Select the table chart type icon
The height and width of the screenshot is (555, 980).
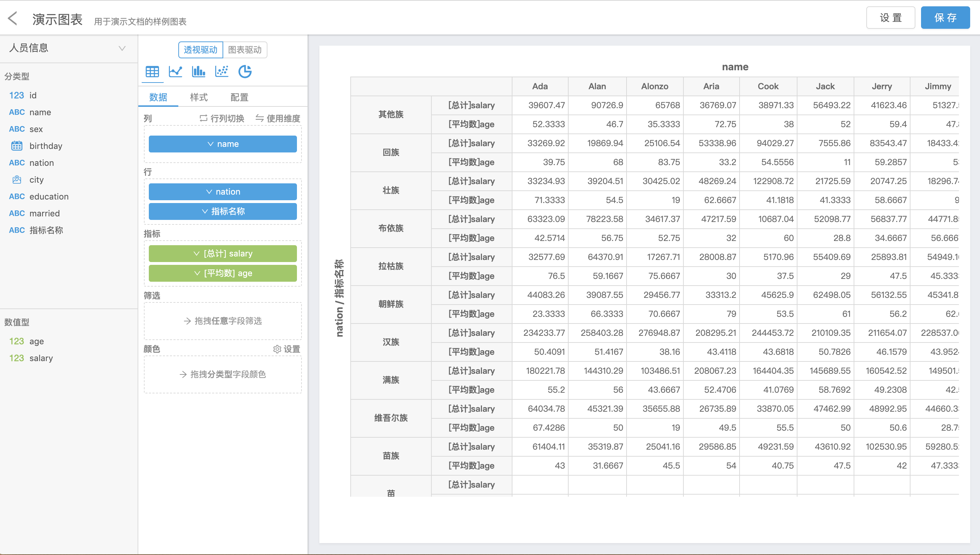pos(152,72)
